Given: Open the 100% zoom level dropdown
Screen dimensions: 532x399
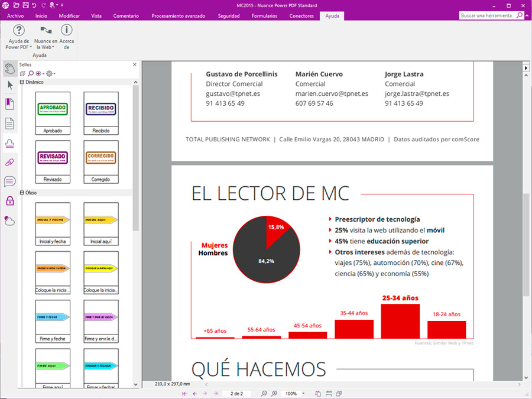Looking at the screenshot, I should click(304, 394).
